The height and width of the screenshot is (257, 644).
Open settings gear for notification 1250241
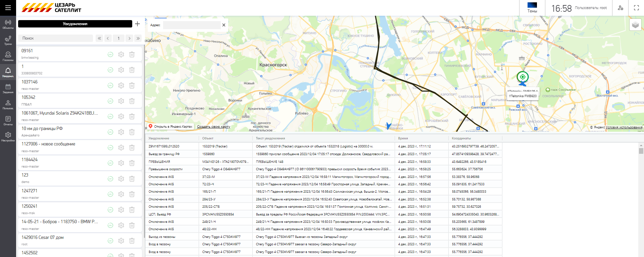[x=121, y=210]
